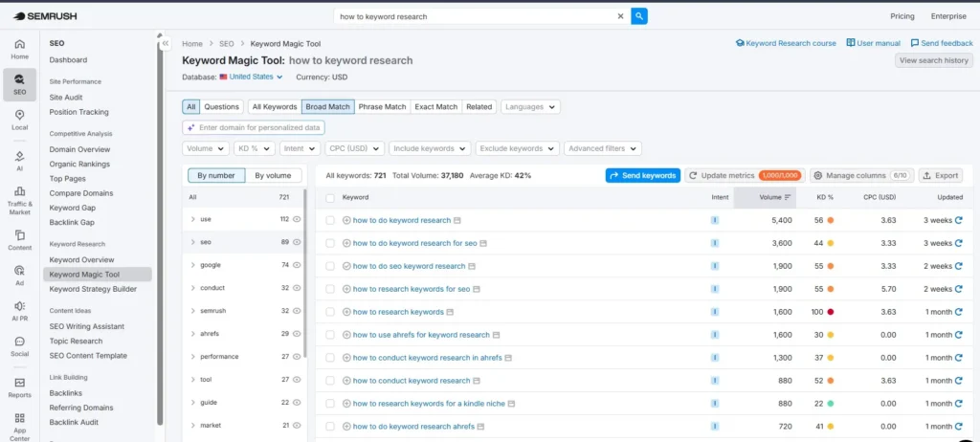Refresh metrics for 'how to conduct keyword research' row

pyautogui.click(x=959, y=380)
